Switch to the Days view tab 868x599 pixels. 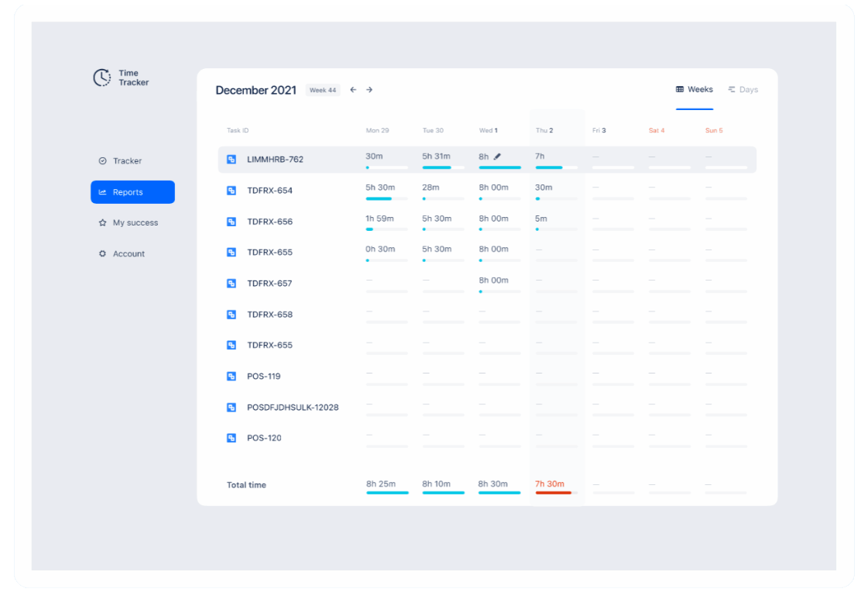743,90
